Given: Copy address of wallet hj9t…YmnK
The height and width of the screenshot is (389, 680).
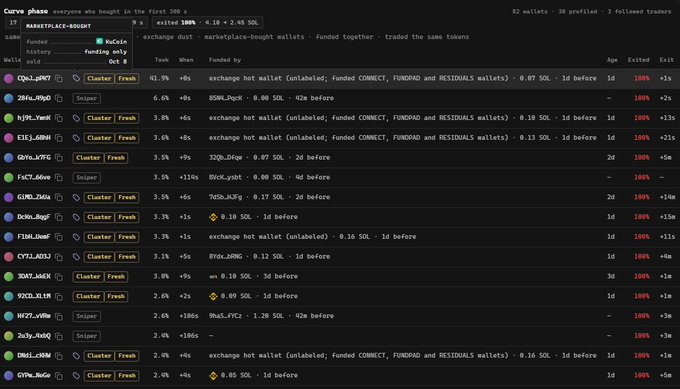Looking at the screenshot, I should [59, 118].
